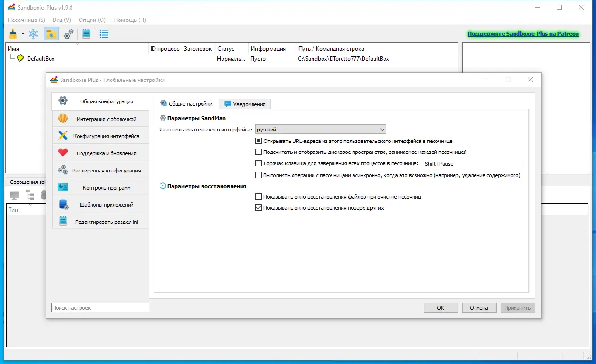Click the Нормаль... status cell of DefaultBox
This screenshot has height=364, width=596.
click(x=232, y=59)
